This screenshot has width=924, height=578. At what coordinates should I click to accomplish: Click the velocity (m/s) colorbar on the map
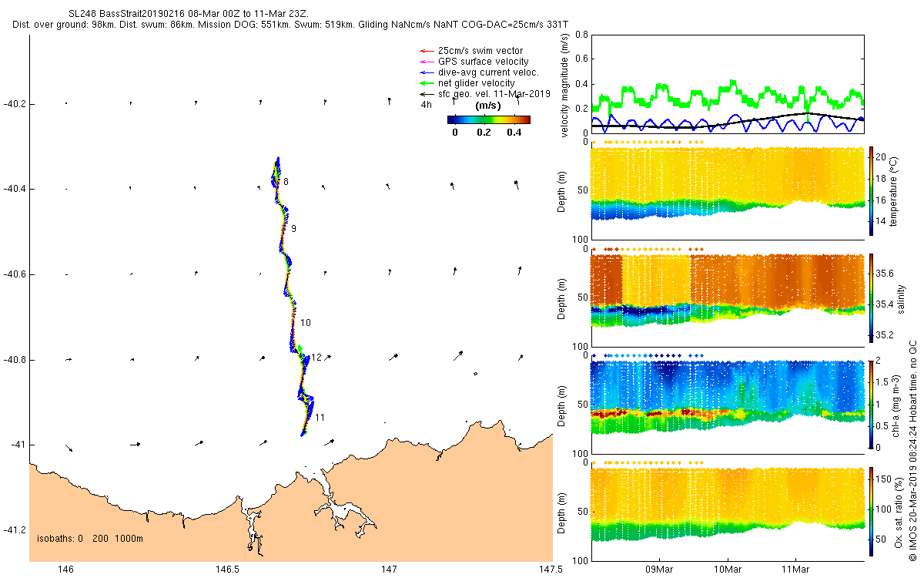[489, 119]
